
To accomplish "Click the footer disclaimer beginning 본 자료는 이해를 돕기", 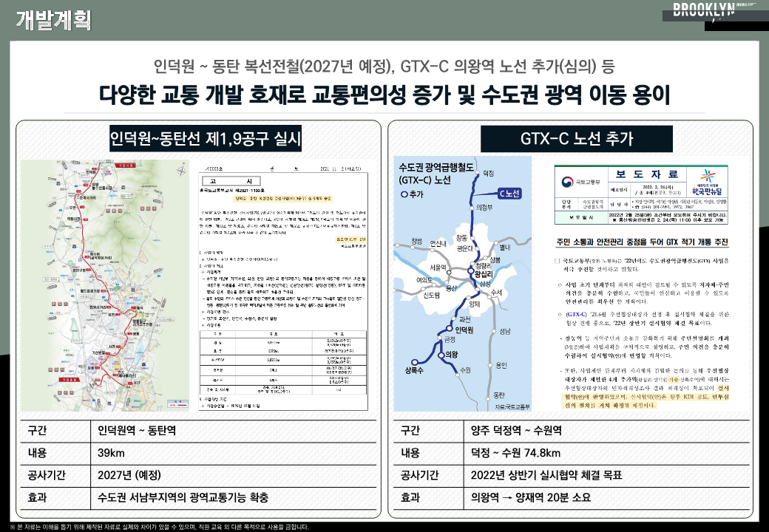I will tap(159, 527).
